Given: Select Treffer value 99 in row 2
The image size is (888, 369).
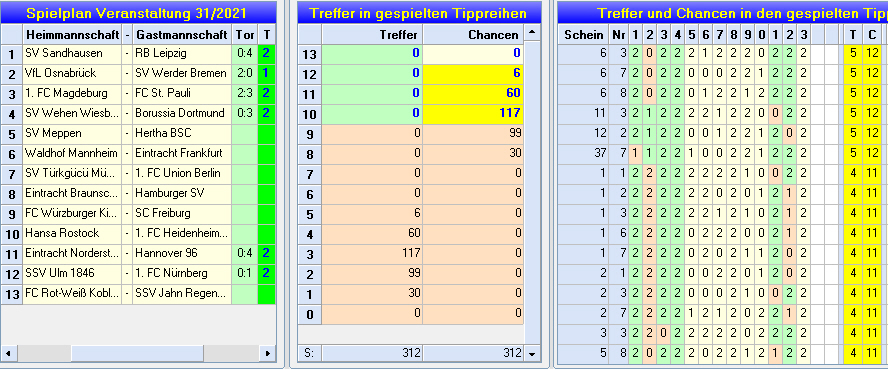Looking at the screenshot, I should click(x=372, y=273).
